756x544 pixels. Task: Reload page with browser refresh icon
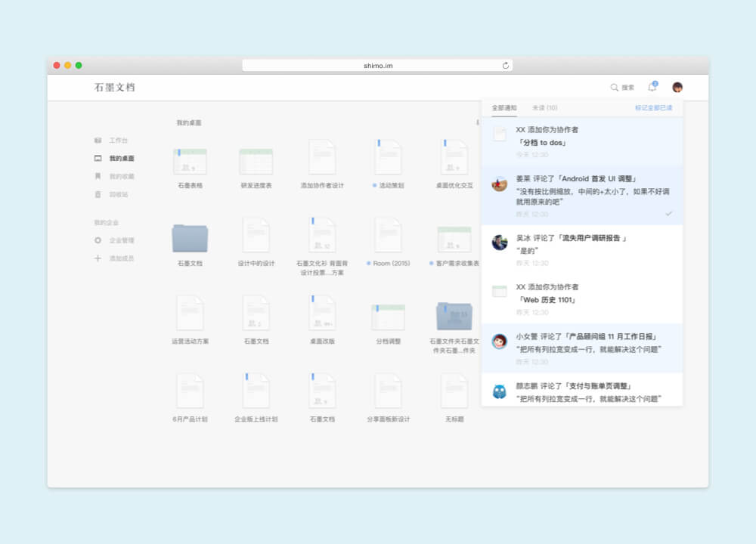pyautogui.click(x=506, y=66)
